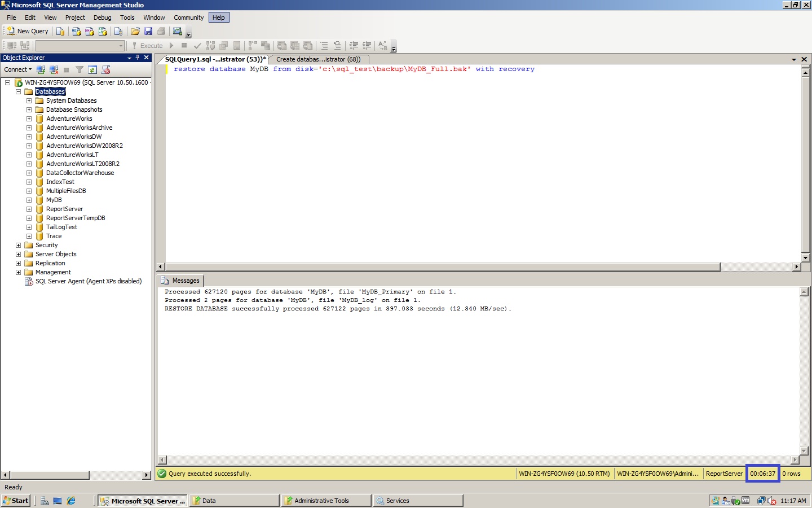
Task: Parse the query using the checkmark icon
Action: pyautogui.click(x=197, y=46)
